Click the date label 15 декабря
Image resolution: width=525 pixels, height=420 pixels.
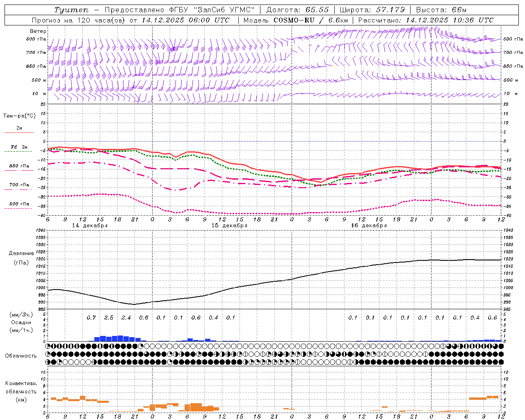coord(229,226)
